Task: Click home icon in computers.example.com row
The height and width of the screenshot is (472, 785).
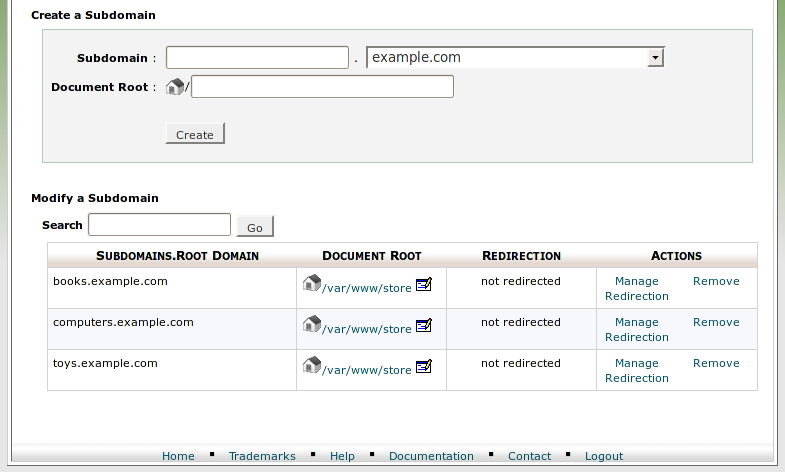Action: pyautogui.click(x=311, y=325)
